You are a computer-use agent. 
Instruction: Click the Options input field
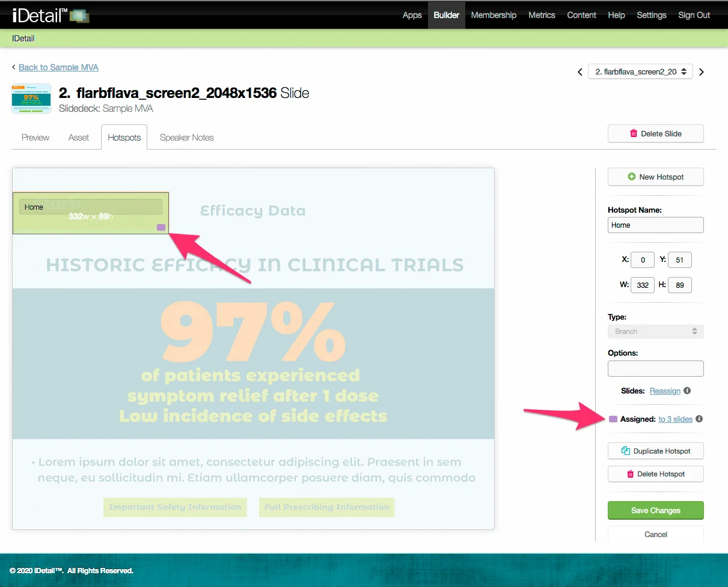coord(656,368)
